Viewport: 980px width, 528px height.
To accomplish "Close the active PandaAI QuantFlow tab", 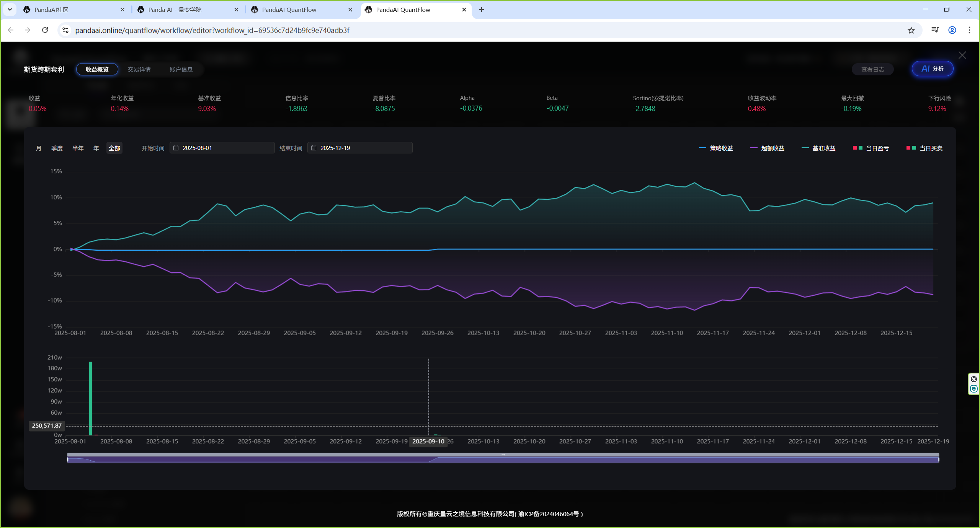I will coord(464,10).
